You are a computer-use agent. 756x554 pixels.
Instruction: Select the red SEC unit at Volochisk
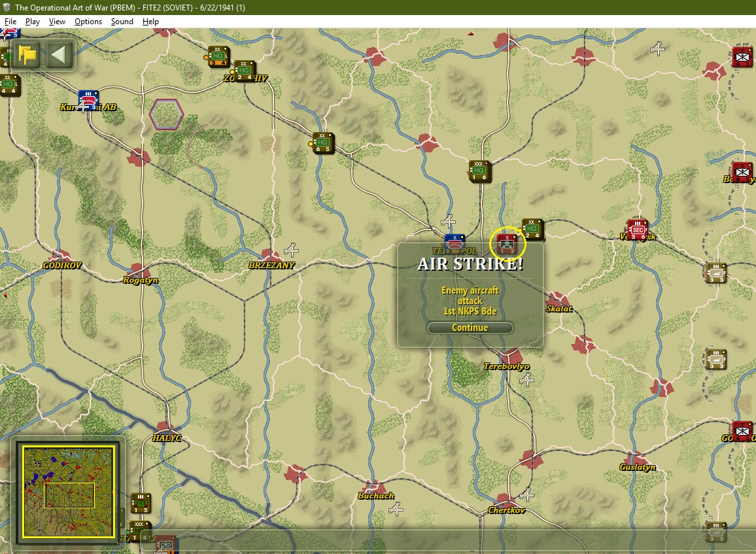(x=638, y=230)
